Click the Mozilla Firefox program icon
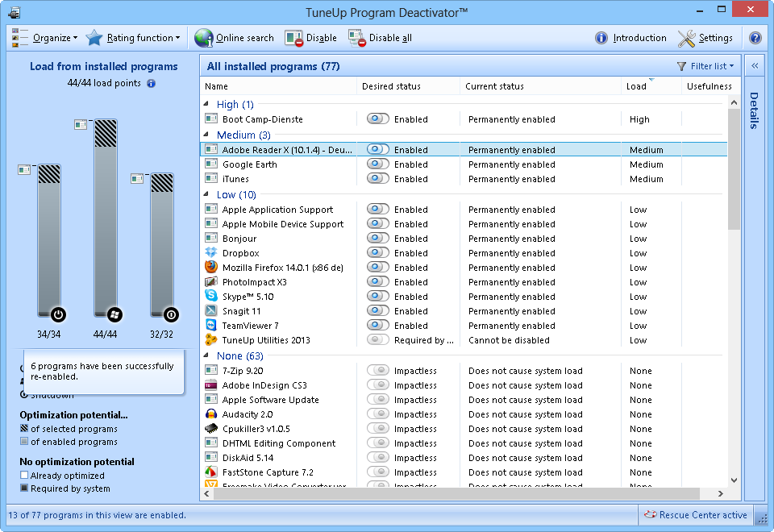The image size is (774, 532). (x=211, y=268)
